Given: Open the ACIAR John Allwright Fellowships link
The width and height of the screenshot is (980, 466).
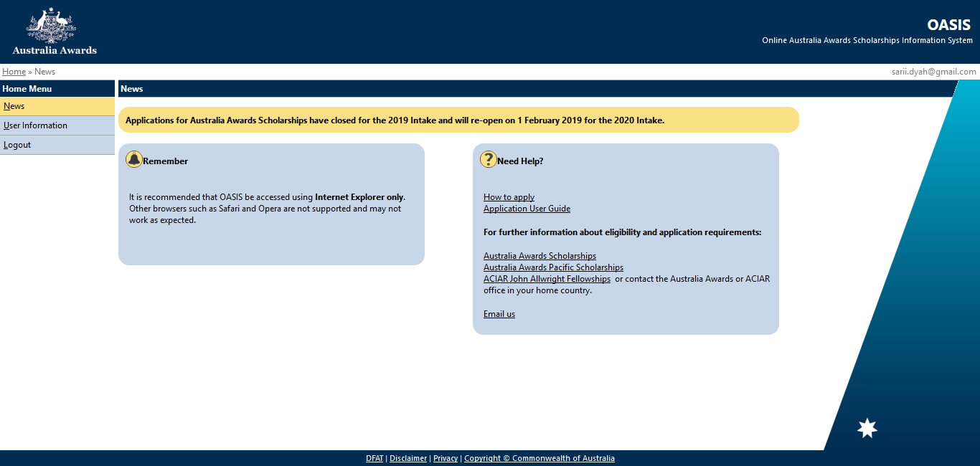Looking at the screenshot, I should (547, 279).
